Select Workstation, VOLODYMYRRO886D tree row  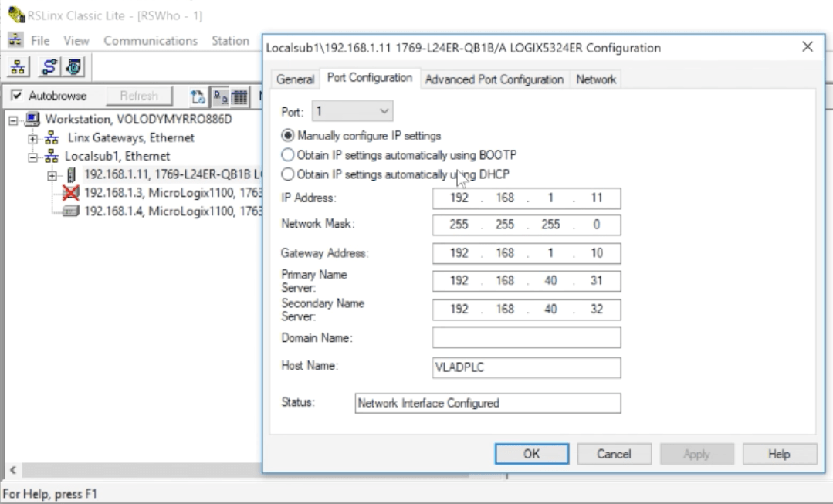pyautogui.click(x=139, y=119)
